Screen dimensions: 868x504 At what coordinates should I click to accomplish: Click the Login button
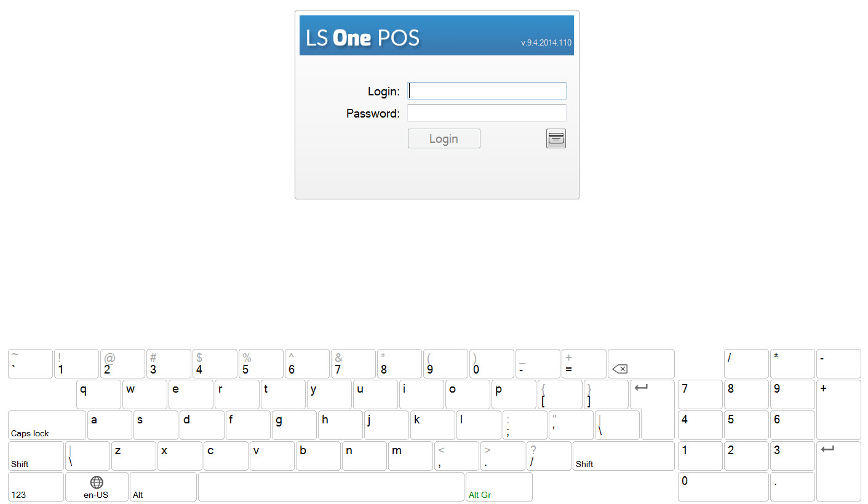444,138
